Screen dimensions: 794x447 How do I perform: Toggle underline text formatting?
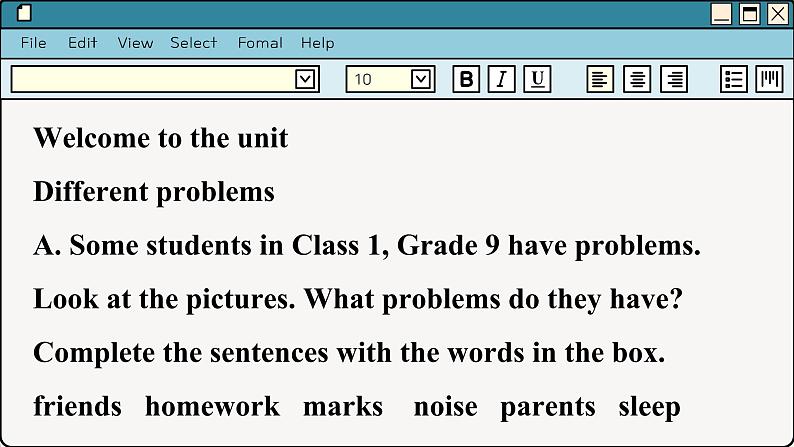tap(537, 80)
